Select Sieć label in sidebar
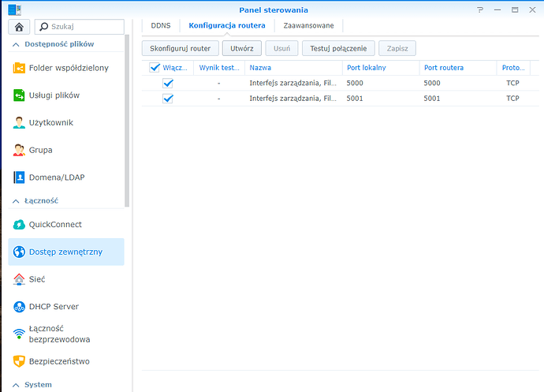The image size is (544, 392). pyautogui.click(x=37, y=279)
